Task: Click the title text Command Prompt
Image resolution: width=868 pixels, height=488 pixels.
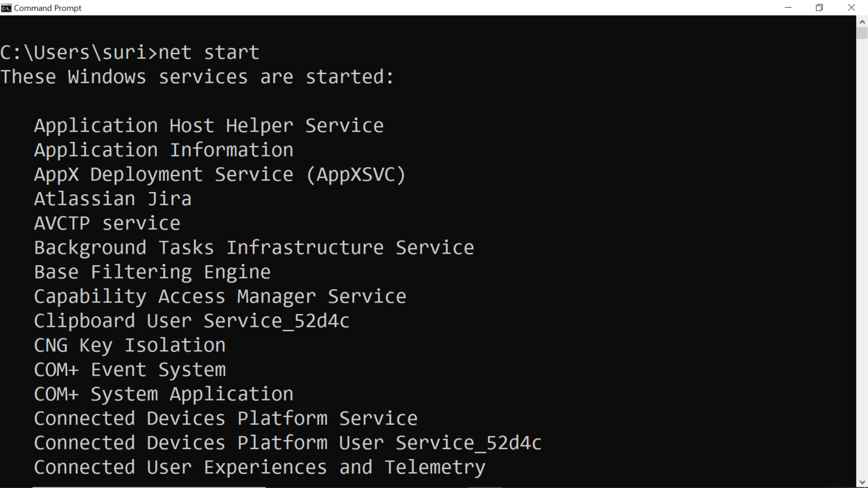Action: pos(47,7)
